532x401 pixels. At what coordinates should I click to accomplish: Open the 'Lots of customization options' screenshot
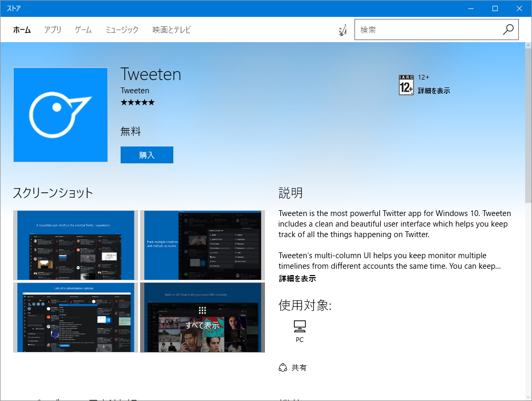click(76, 317)
